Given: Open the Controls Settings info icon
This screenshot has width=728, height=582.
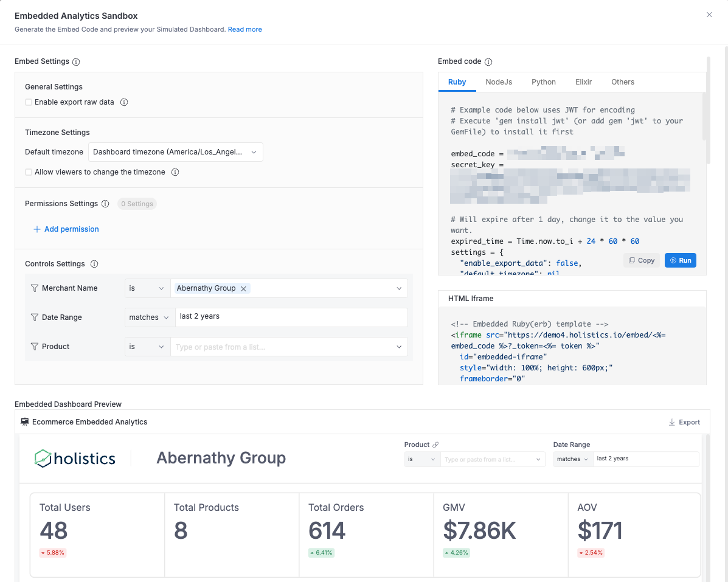Looking at the screenshot, I should 94,264.
